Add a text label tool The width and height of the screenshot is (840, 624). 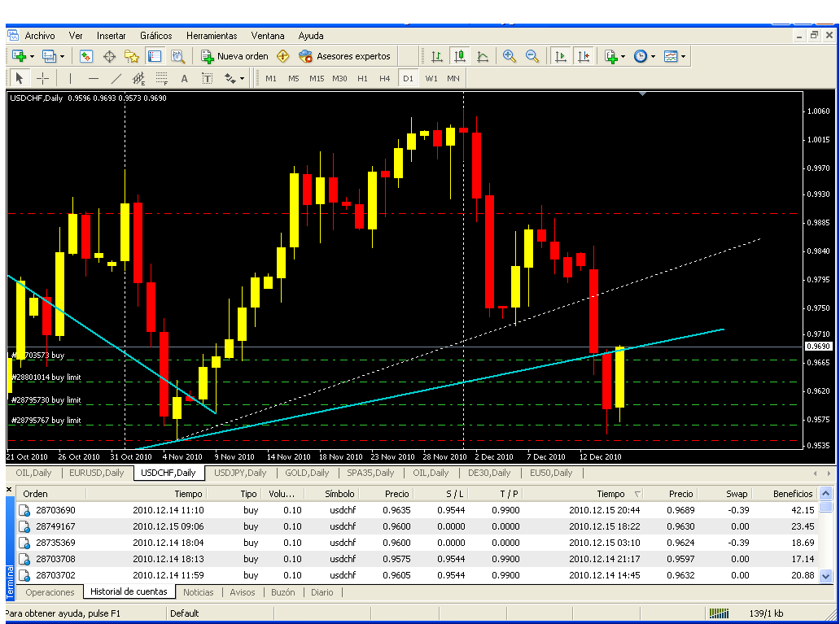[184, 79]
